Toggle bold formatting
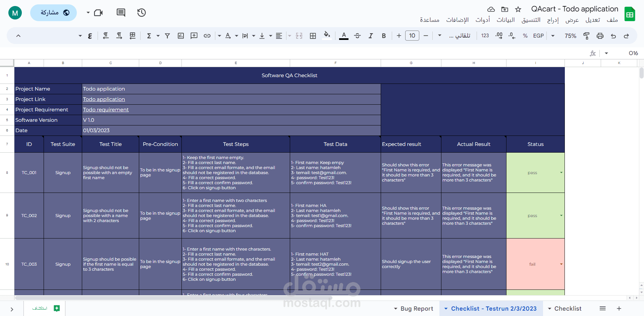 tap(384, 36)
